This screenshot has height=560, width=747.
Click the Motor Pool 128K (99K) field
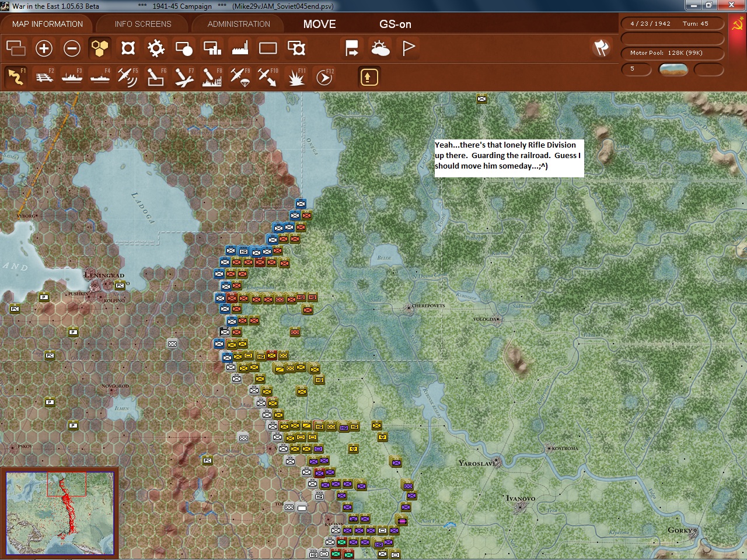[672, 53]
